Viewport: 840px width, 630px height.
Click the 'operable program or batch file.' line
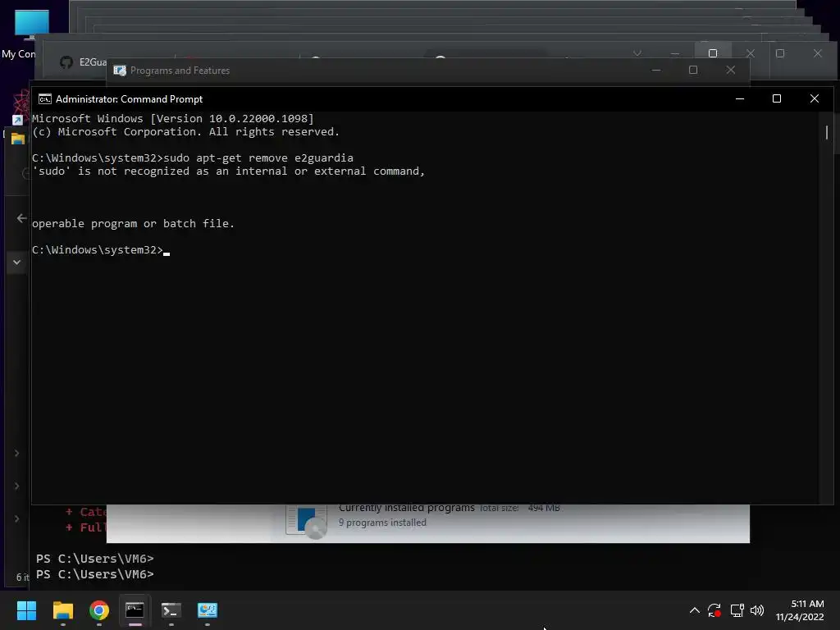pyautogui.click(x=134, y=223)
